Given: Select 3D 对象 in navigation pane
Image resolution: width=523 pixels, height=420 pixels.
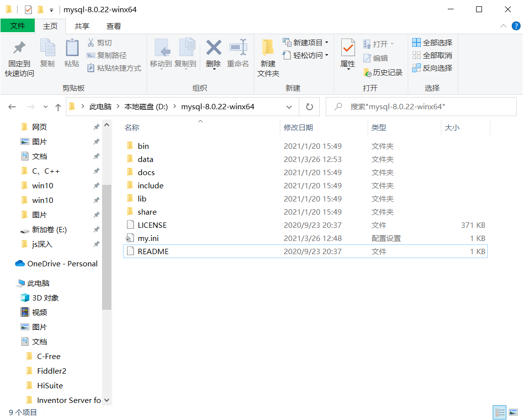Looking at the screenshot, I should pyautogui.click(x=40, y=298).
